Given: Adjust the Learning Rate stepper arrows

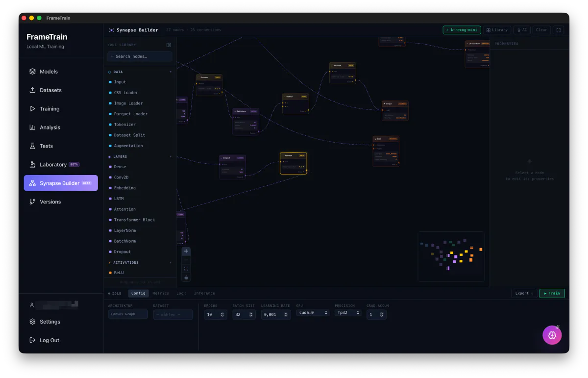Looking at the screenshot, I should (x=286, y=314).
